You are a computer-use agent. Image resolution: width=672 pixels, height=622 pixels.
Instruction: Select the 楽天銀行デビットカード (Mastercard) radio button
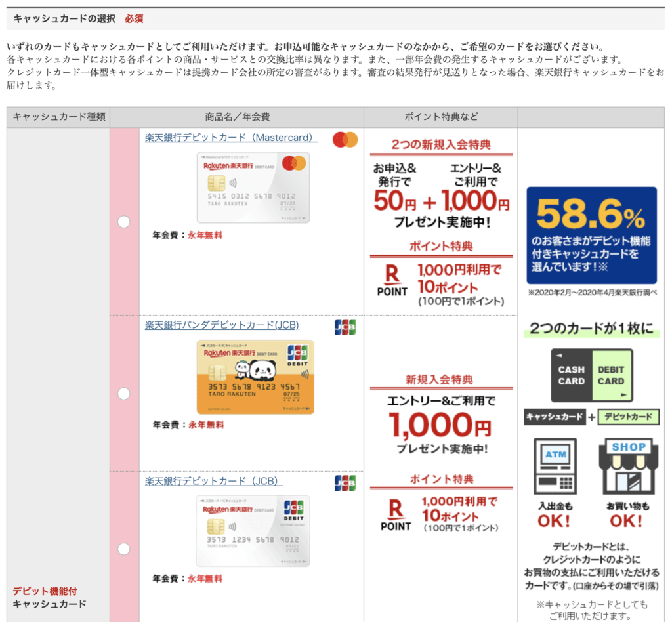coord(124,222)
